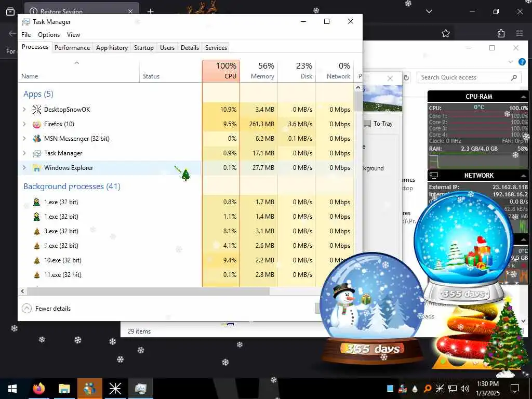Click the 10.exe (32 bit) process icon
Screen dimensions: 532x399
[37, 261]
